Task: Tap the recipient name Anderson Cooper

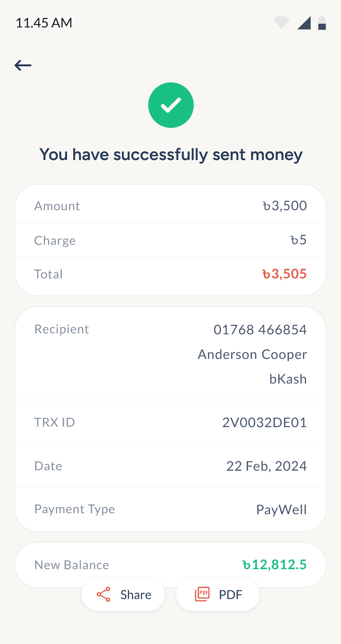Action: tap(252, 355)
